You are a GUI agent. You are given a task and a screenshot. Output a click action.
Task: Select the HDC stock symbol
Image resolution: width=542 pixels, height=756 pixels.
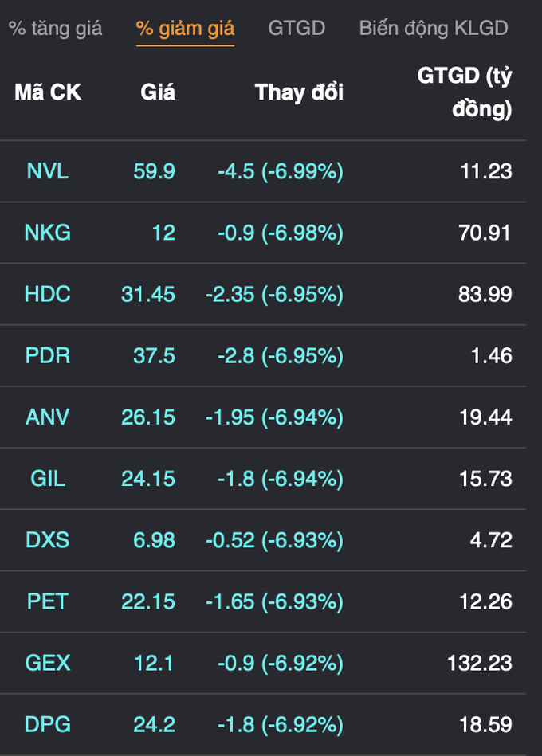pyautogui.click(x=48, y=294)
